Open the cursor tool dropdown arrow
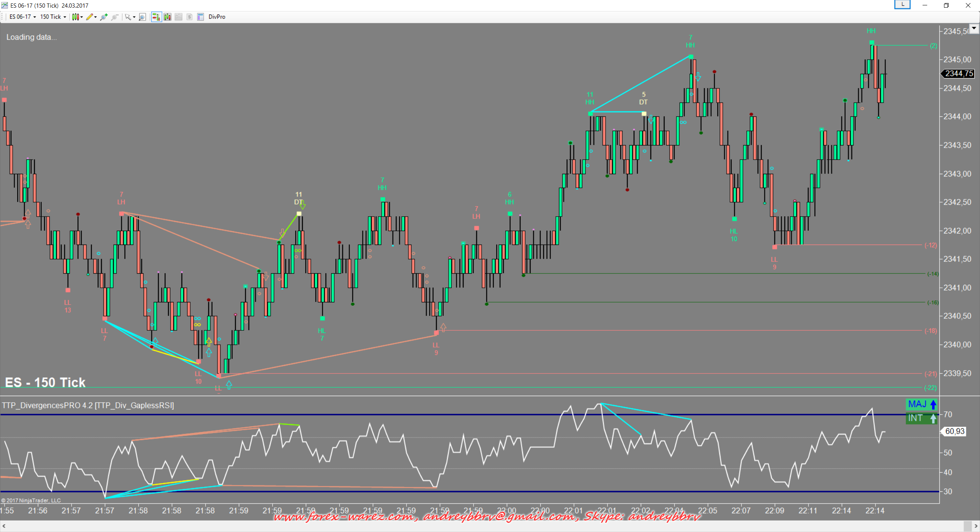Viewport: 980px width, 532px height. coord(134,17)
